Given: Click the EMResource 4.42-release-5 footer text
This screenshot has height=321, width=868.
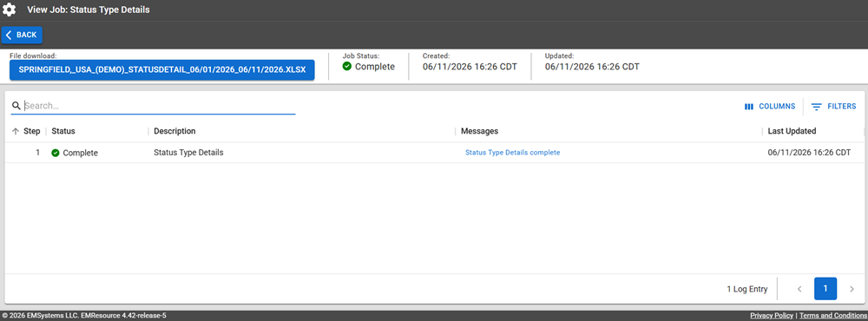Looking at the screenshot, I should point(123,316).
